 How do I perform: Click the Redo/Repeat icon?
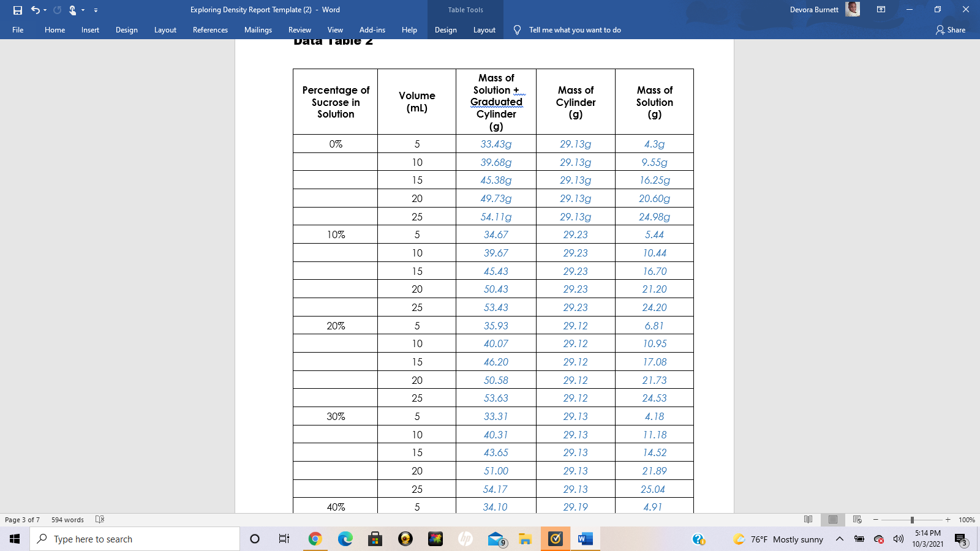click(57, 10)
